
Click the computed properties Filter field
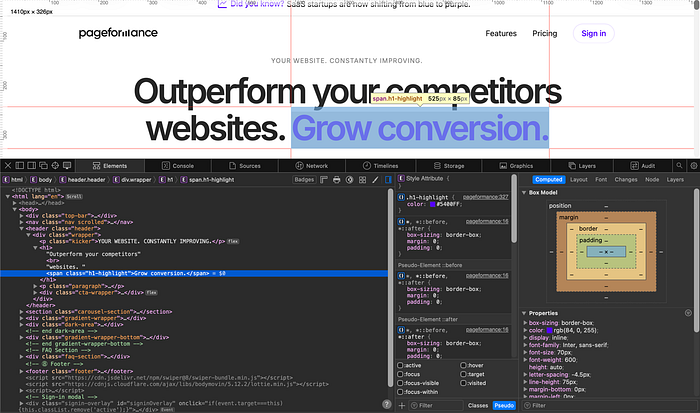(x=607, y=405)
